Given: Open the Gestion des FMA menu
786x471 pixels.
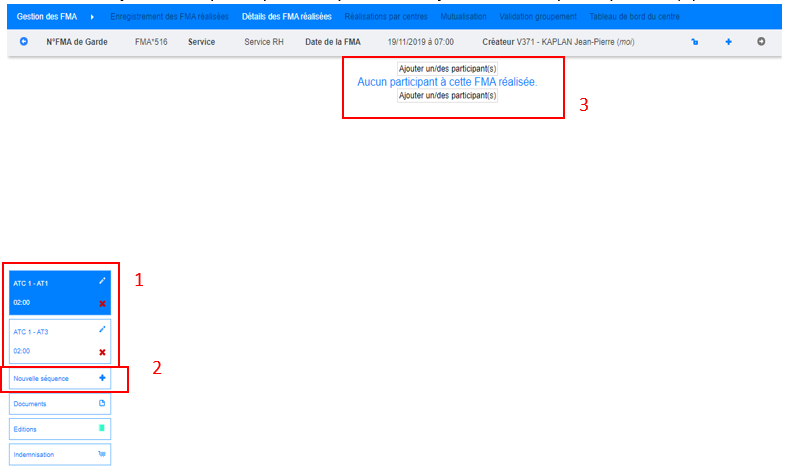Looking at the screenshot, I should pos(46,17).
